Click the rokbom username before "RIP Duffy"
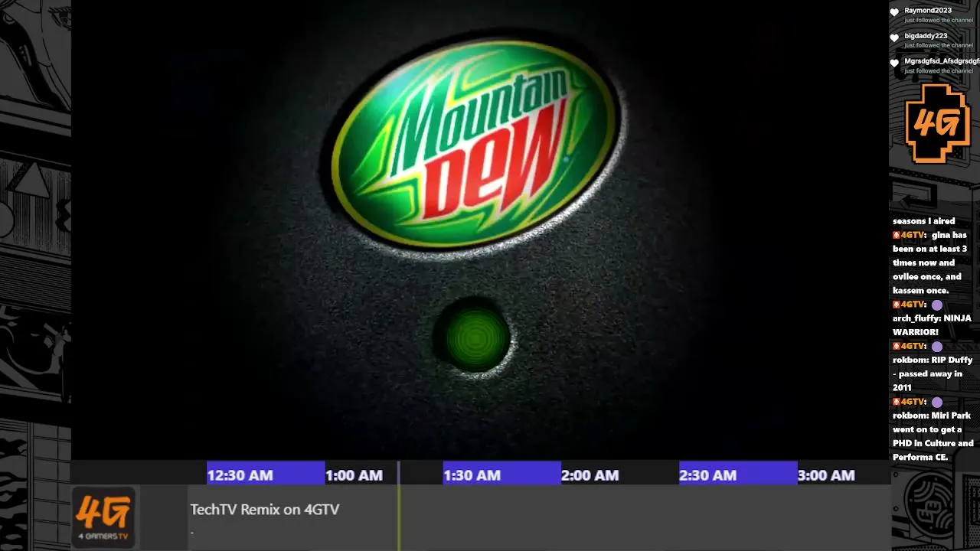Screen dimensions: 980x551 point(910,360)
